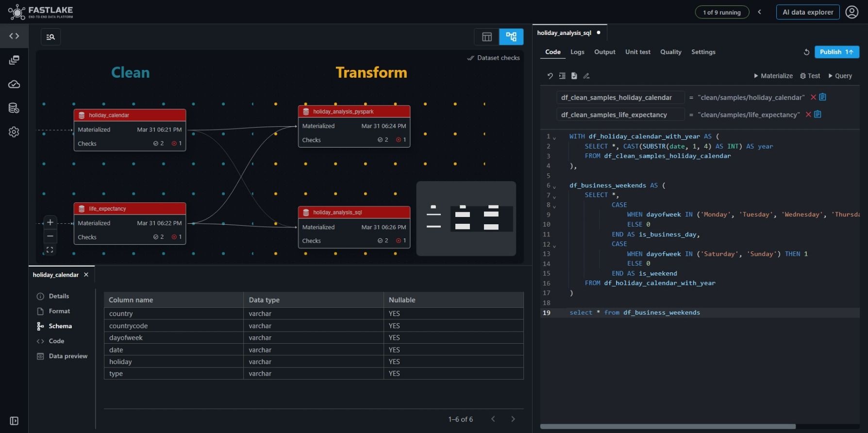This screenshot has height=433, width=868.
Task: Click the editor horizontal scrollbar
Action: click(668, 427)
